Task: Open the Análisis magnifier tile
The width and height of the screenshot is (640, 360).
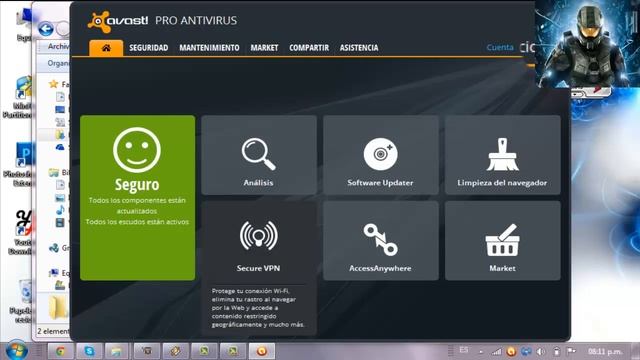Action: point(259,155)
